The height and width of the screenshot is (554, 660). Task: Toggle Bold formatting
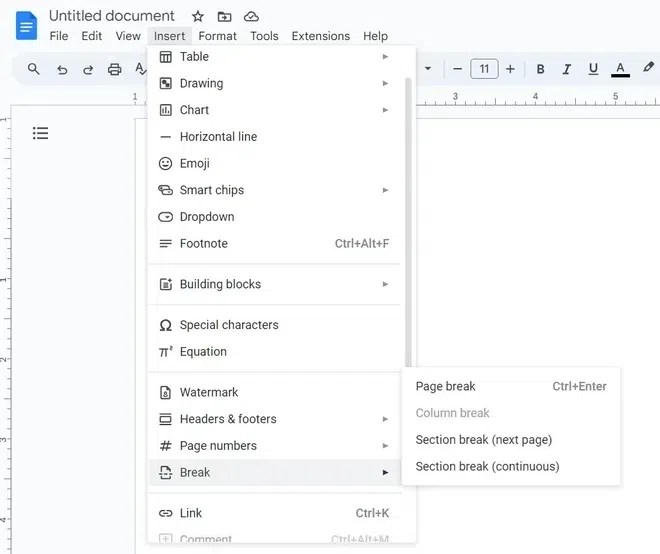click(540, 69)
